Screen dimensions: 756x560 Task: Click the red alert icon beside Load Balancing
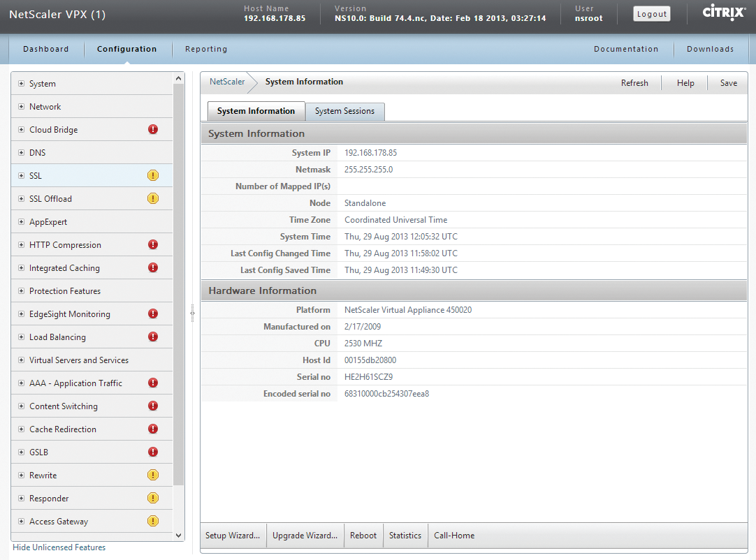(x=153, y=337)
